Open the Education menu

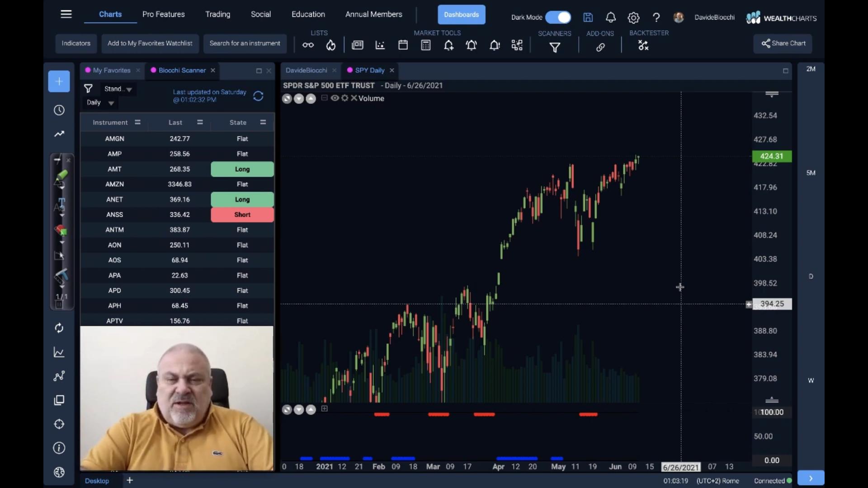pyautogui.click(x=308, y=14)
